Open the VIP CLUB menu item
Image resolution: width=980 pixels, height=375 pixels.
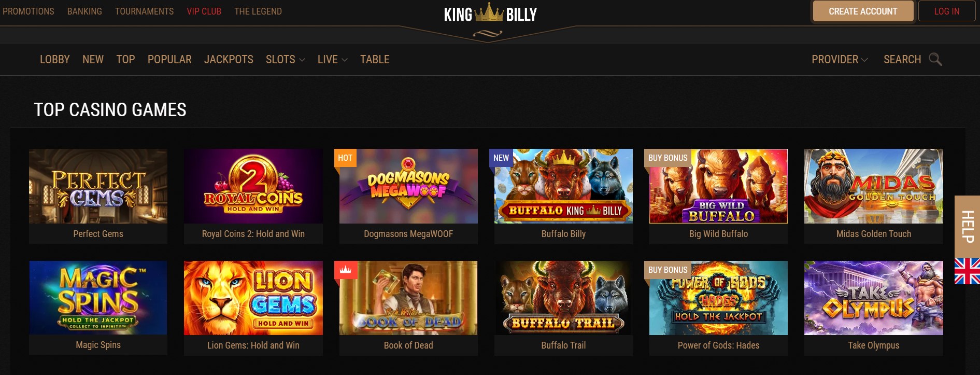click(x=204, y=11)
